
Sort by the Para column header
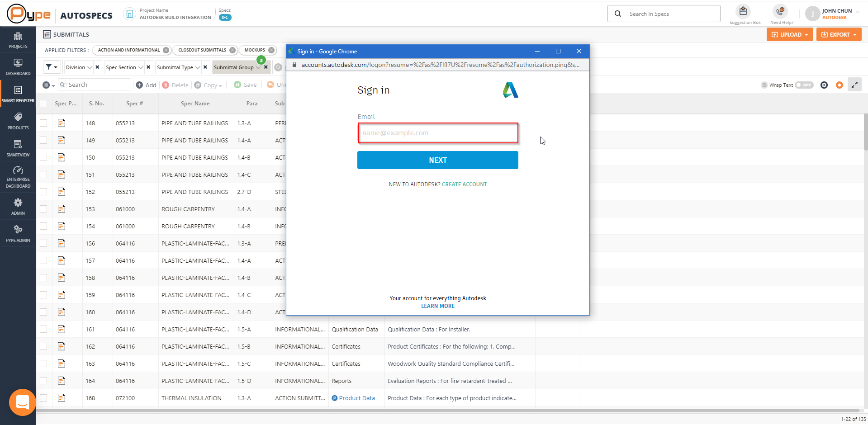[252, 104]
